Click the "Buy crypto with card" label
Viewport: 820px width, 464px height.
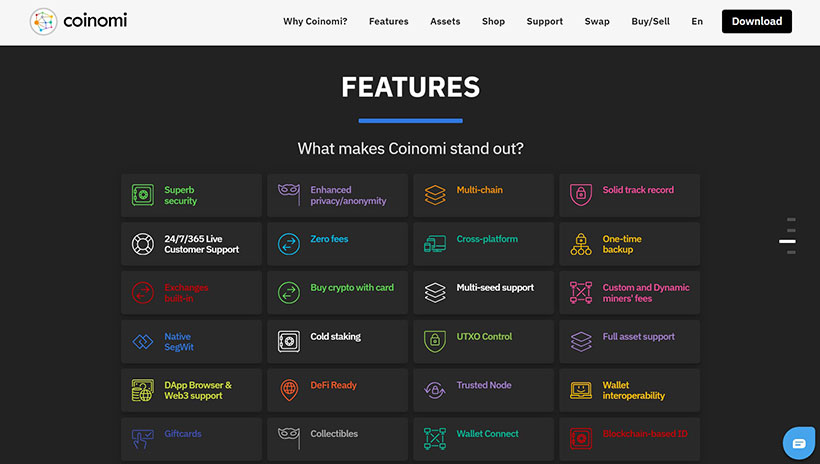coord(352,288)
